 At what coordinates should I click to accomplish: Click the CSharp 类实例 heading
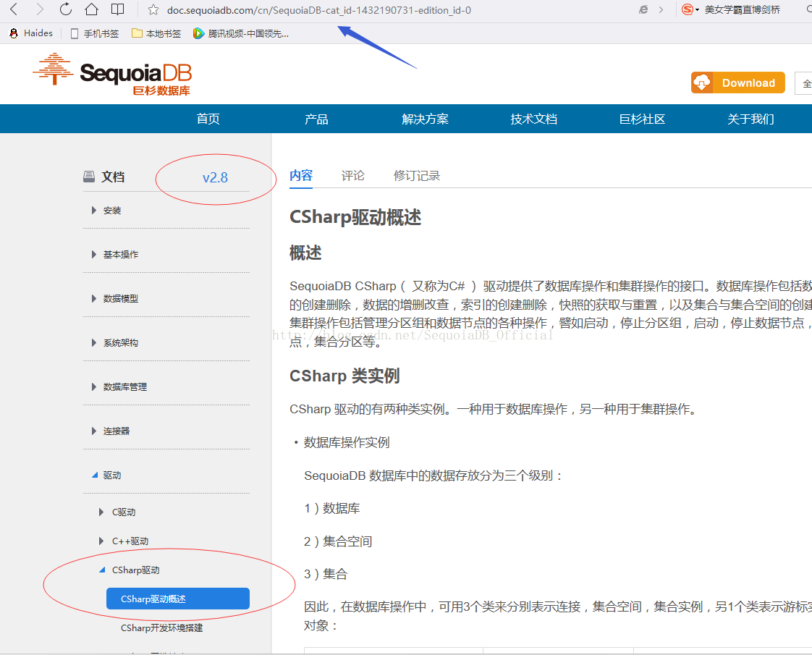344,376
